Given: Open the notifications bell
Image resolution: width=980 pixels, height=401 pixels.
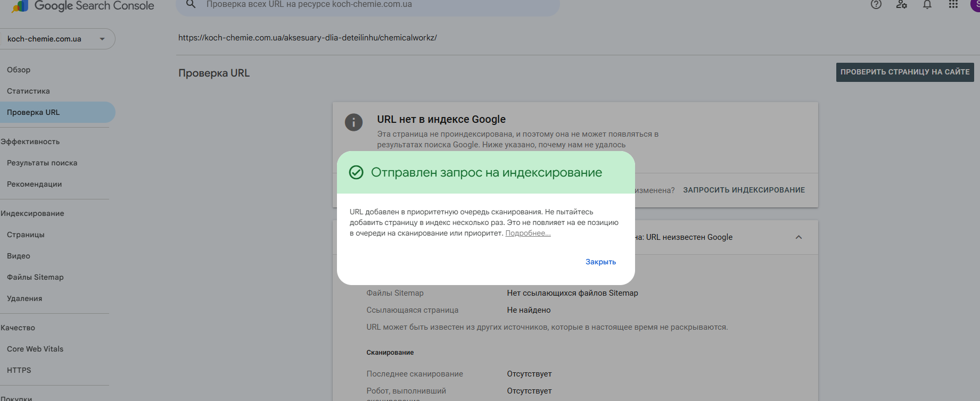Looking at the screenshot, I should 927,4.
